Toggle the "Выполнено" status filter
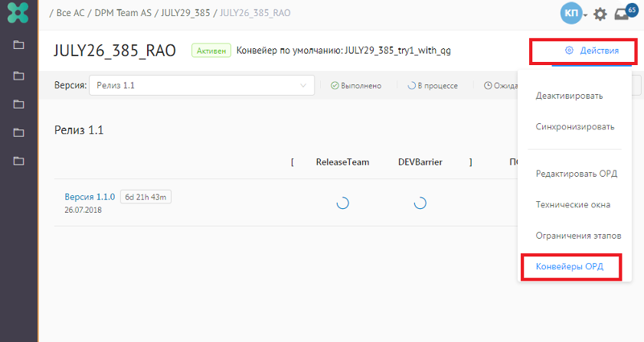The image size is (644, 342). [356, 86]
